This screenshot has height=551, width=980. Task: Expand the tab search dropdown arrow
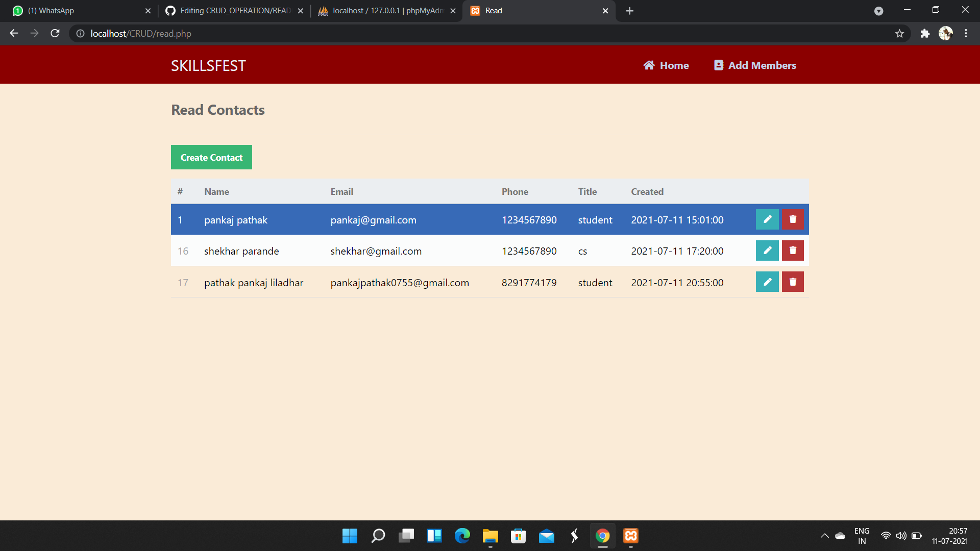878,11
